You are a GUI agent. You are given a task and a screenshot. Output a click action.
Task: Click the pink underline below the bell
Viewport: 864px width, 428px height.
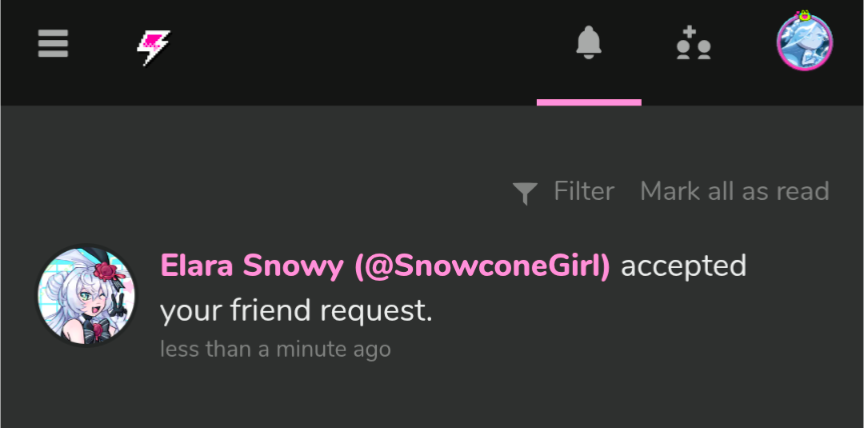[x=589, y=102]
